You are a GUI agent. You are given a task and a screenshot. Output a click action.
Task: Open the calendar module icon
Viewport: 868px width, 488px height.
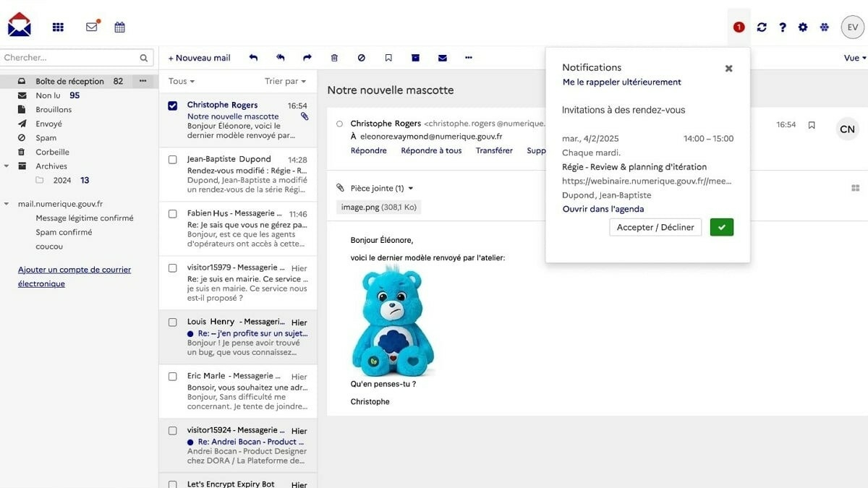(120, 27)
